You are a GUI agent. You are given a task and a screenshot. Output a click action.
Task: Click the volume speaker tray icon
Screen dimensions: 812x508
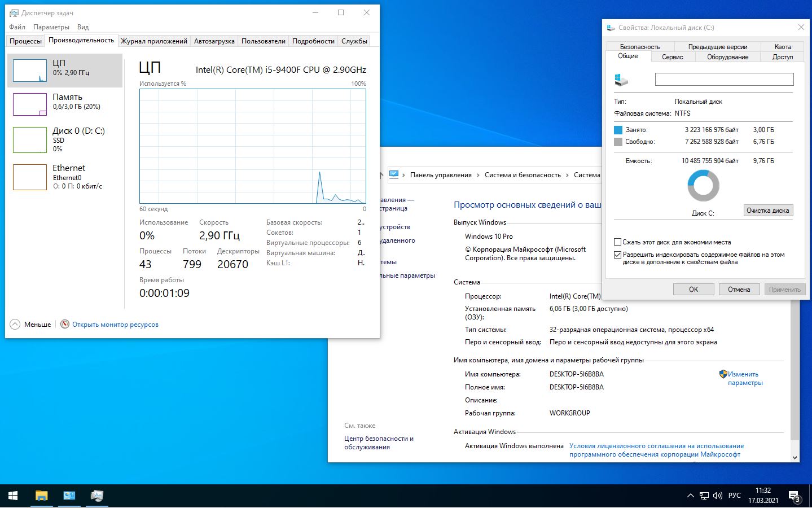tap(717, 496)
